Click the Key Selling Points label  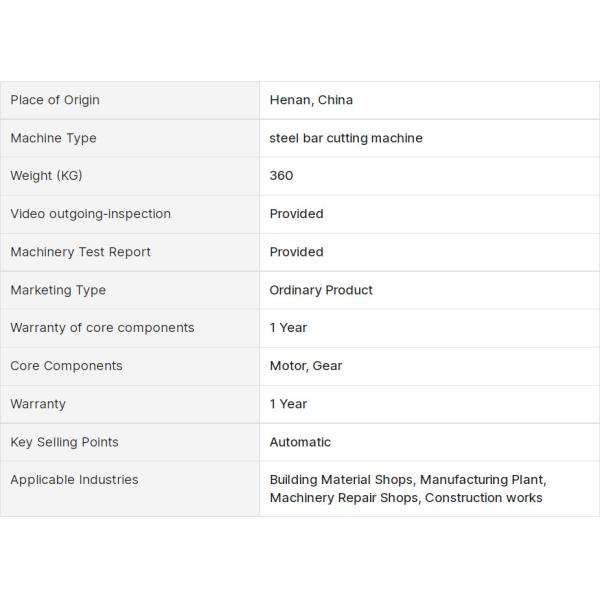pos(64,442)
